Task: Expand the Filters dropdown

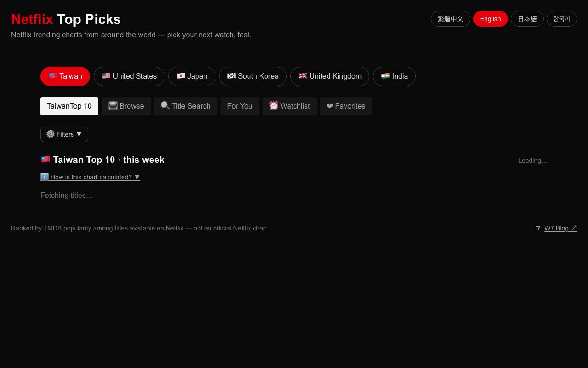Action: click(x=64, y=134)
